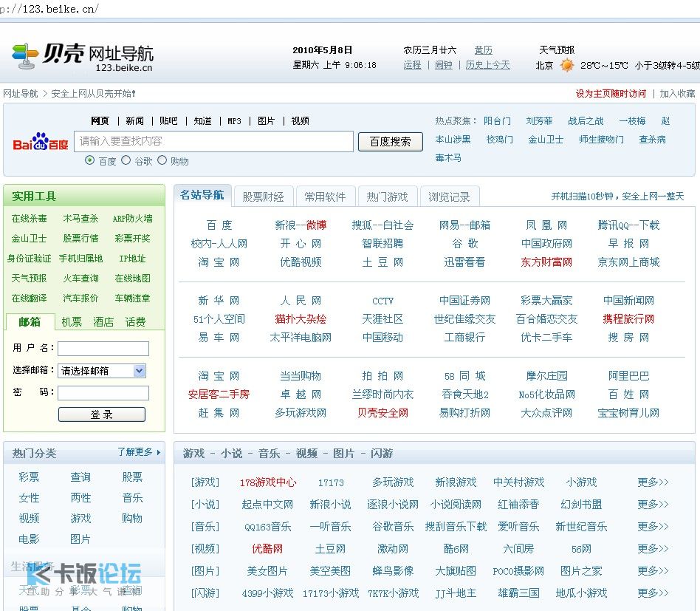
Task: Open 更多>> in the 游戏 row
Action: click(x=653, y=482)
